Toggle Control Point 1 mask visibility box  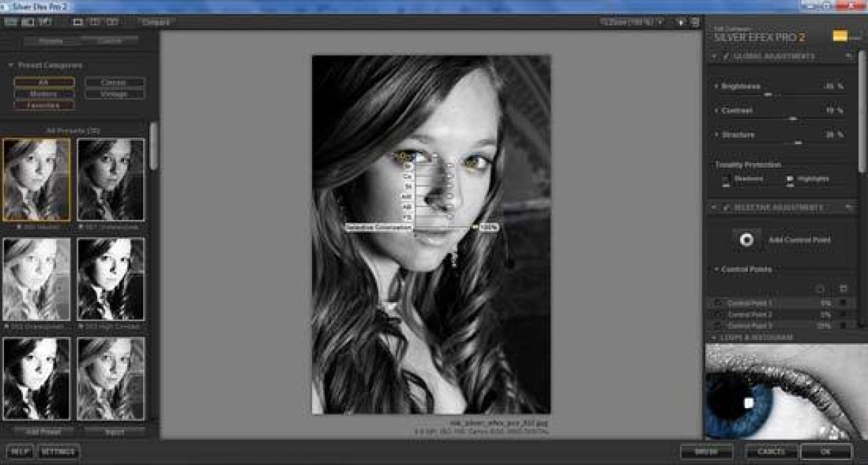click(x=843, y=303)
